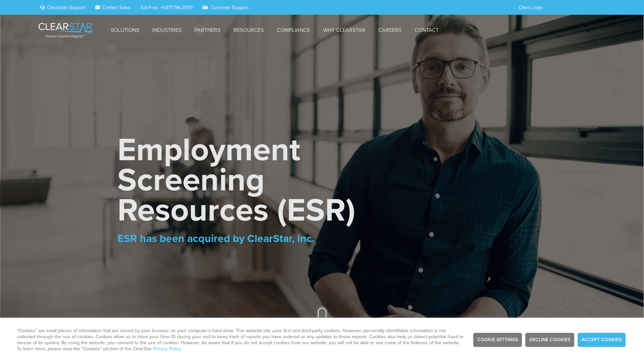Click the Contact Sales envelope icon

pos(98,7)
